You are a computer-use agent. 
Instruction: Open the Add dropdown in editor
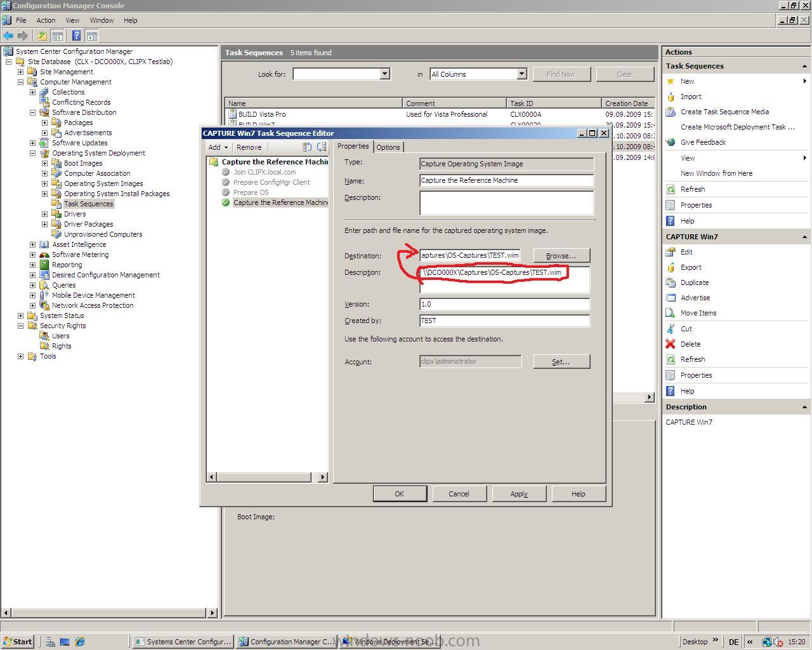[x=218, y=147]
